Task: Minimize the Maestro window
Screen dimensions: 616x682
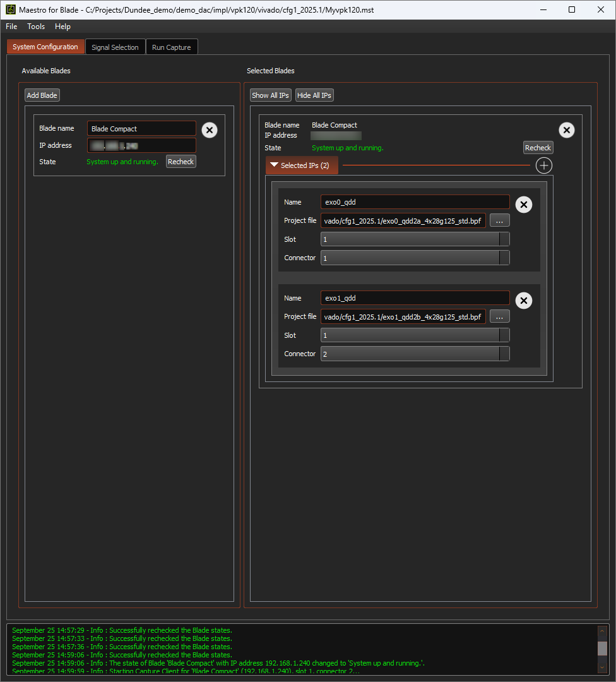Action: pos(543,9)
